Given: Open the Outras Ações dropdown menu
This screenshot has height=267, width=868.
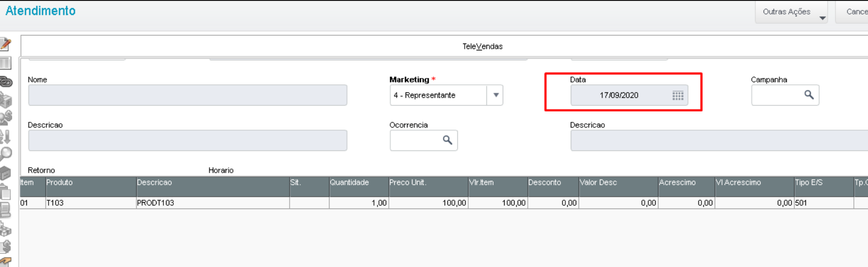Looking at the screenshot, I should click(x=791, y=12).
